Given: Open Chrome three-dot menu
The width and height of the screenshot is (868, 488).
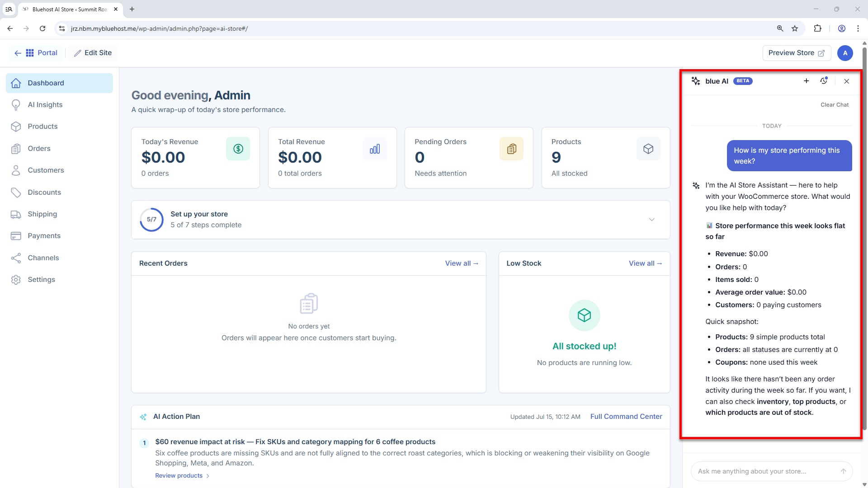Looking at the screenshot, I should point(858,28).
